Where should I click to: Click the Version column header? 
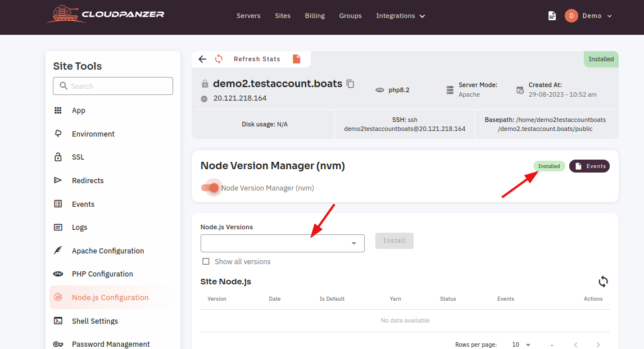pos(217,299)
